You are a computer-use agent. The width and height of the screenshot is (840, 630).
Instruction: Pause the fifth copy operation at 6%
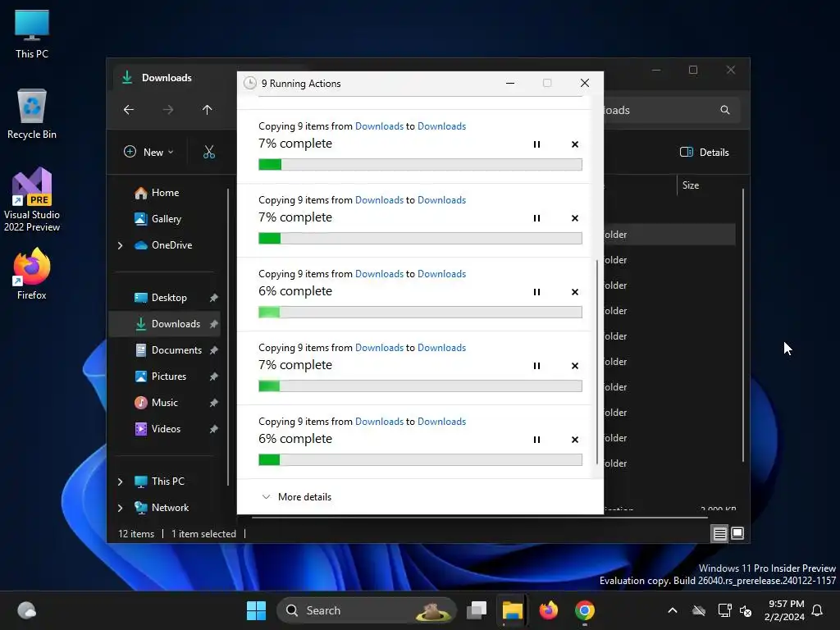pyautogui.click(x=536, y=440)
